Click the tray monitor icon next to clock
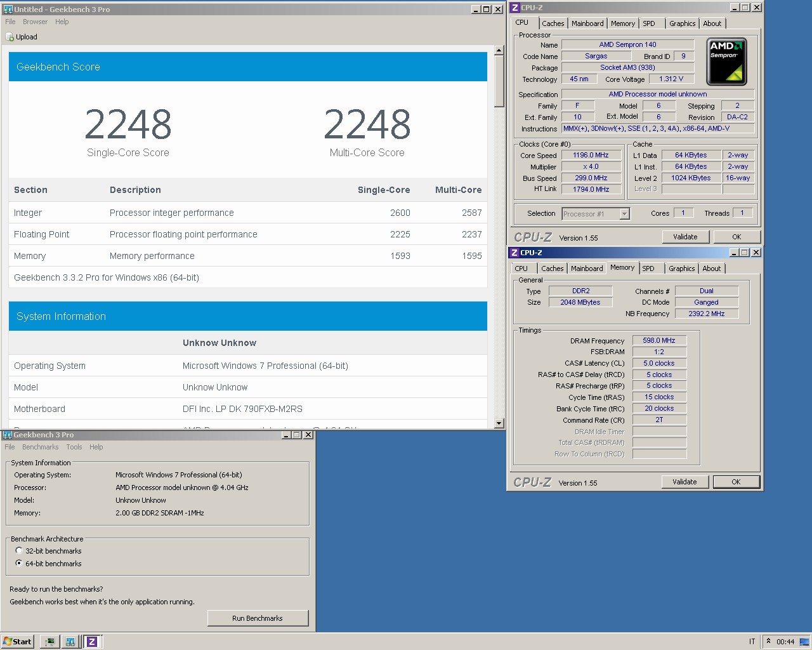 pyautogui.click(x=804, y=641)
